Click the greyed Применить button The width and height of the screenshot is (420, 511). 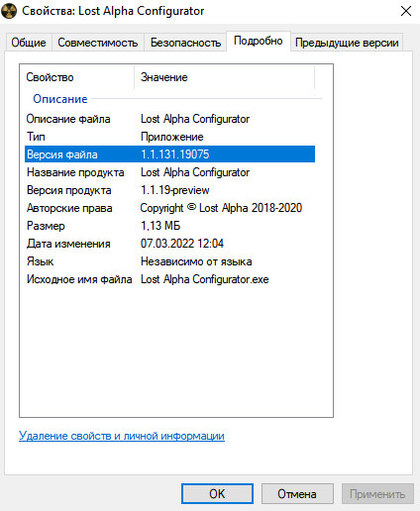(377, 494)
